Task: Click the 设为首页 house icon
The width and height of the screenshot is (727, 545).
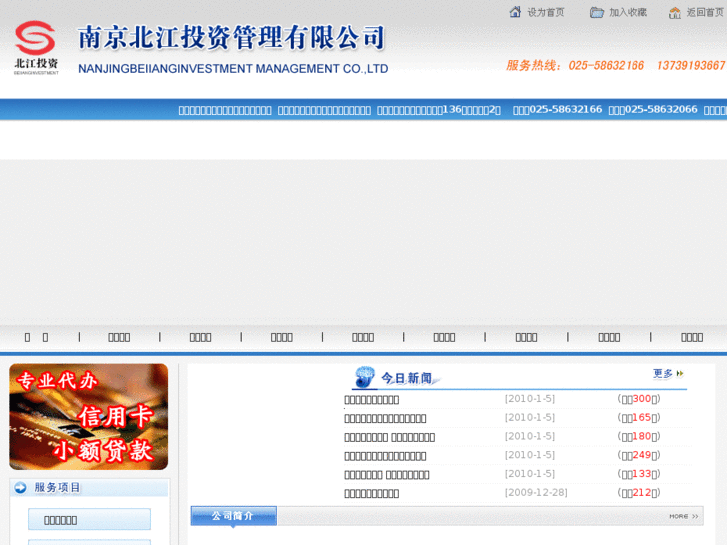Action: point(515,12)
